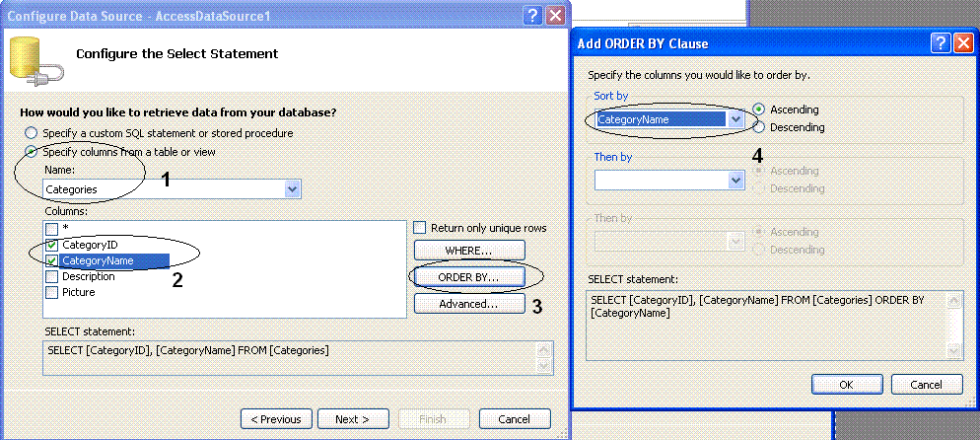Viewport: 980px width, 440px height.
Task: Go back with the Previous button
Action: (276, 418)
